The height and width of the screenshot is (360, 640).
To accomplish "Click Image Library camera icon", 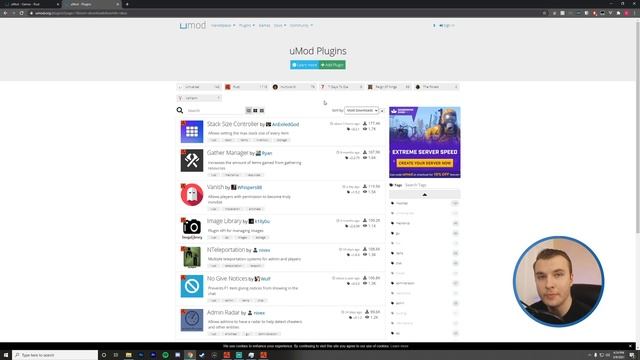I will point(192,229).
